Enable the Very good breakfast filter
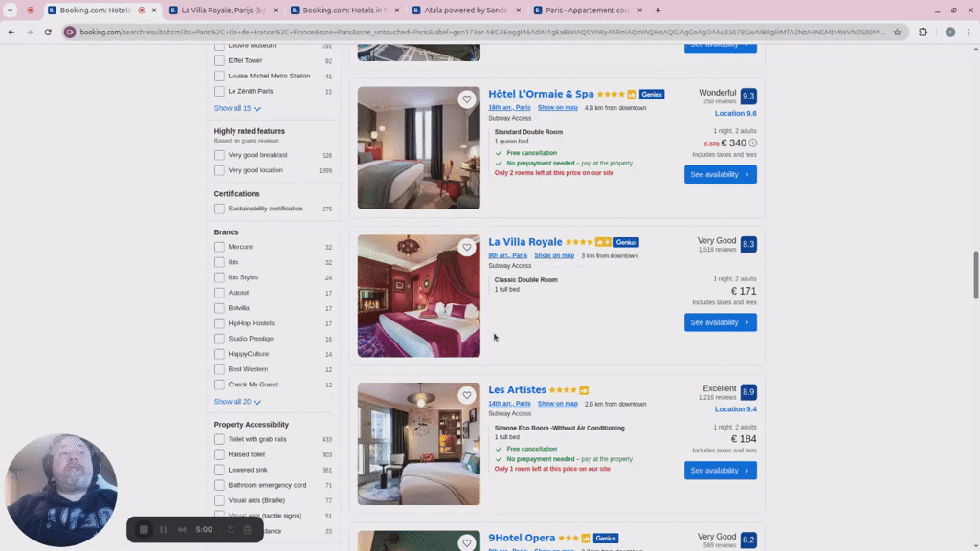 219,155
